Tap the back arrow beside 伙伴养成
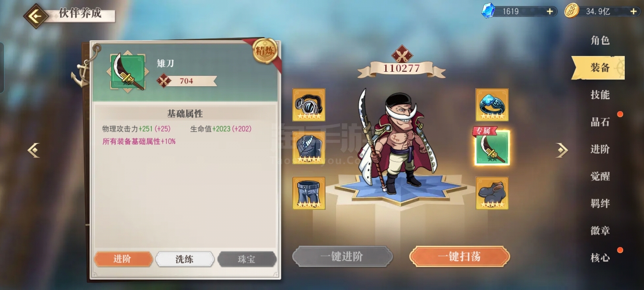Screen dimensions: 644x290 (36, 16)
